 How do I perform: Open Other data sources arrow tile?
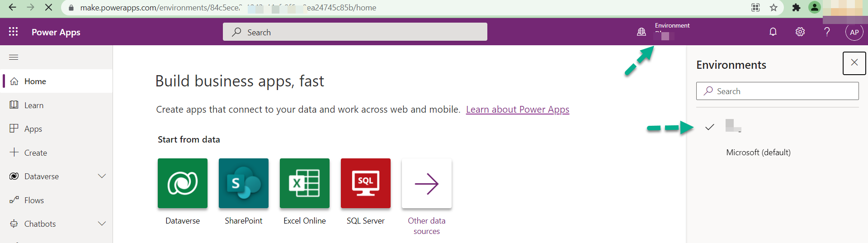(x=427, y=183)
